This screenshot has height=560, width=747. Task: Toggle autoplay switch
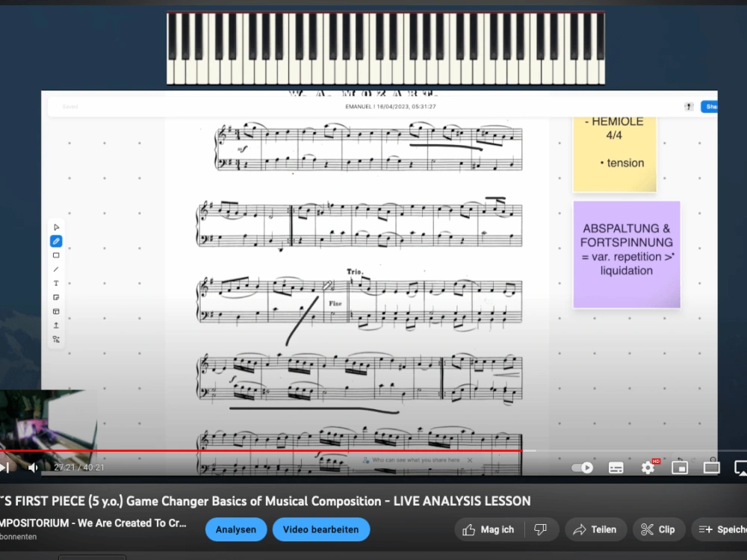(x=583, y=467)
